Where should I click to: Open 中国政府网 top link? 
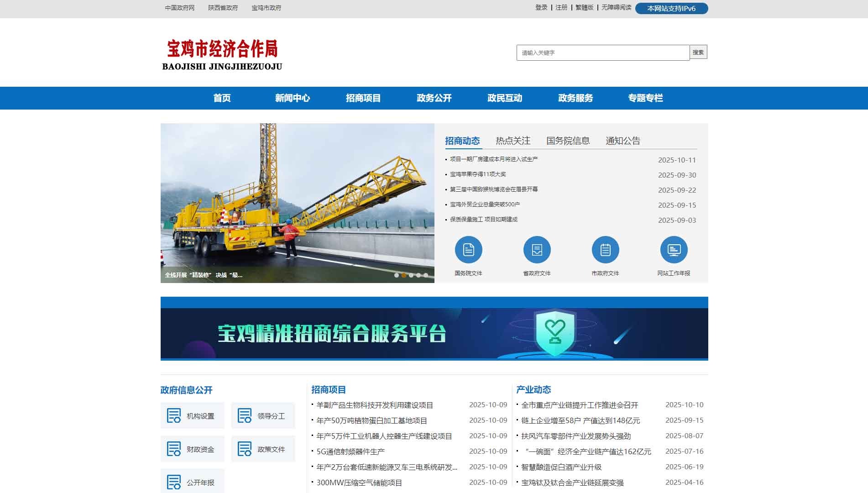point(180,8)
